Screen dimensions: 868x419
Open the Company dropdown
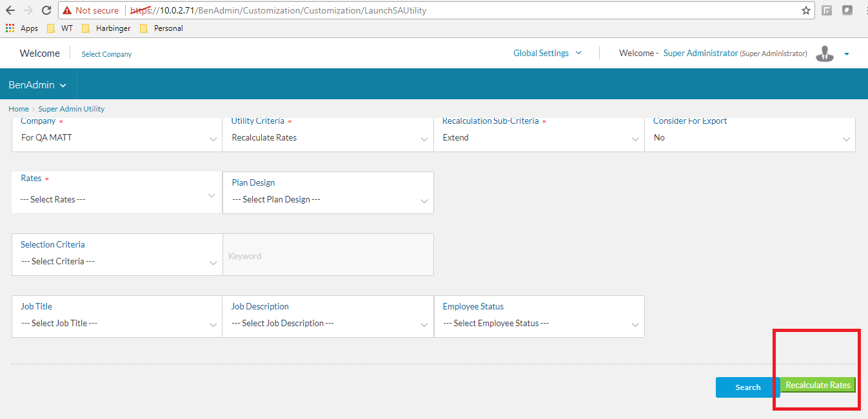point(117,138)
